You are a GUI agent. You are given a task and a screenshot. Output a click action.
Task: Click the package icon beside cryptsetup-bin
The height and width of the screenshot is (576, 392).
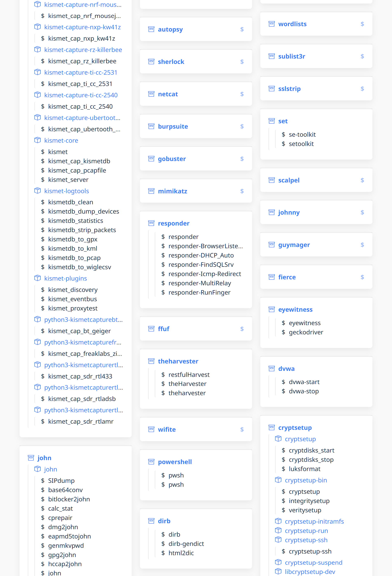coord(278,480)
